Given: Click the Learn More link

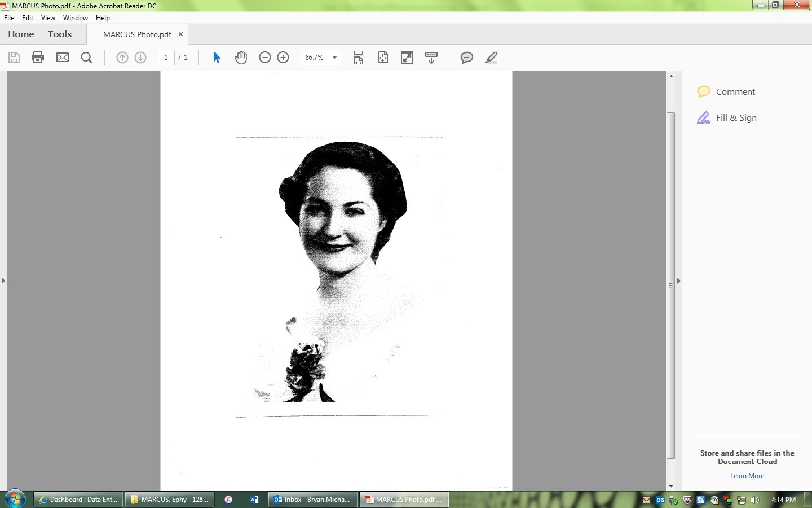Looking at the screenshot, I should 747,476.
